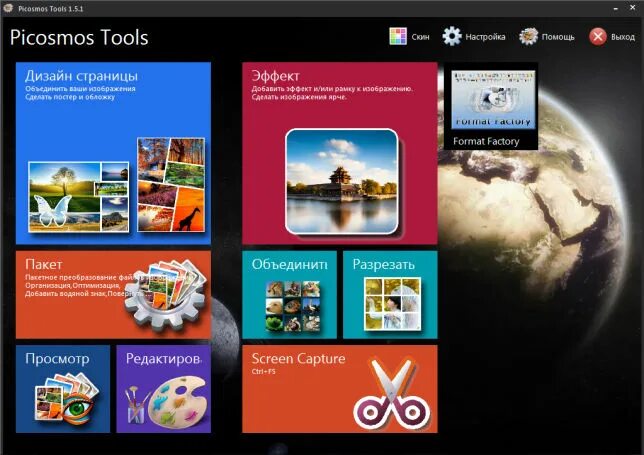Open the Помощь help icon
Viewport: 644px width, 455px height.
point(528,36)
